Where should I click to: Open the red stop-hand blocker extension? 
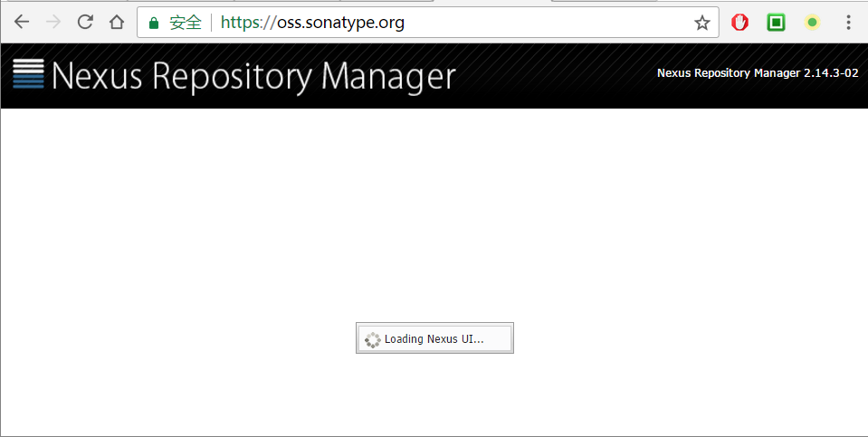coord(739,22)
